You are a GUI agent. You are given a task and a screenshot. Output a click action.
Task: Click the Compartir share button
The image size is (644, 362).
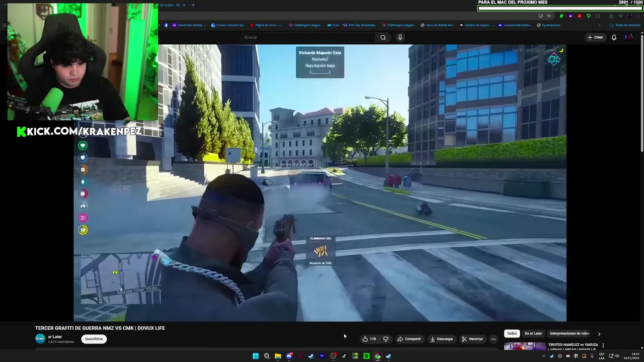click(409, 339)
